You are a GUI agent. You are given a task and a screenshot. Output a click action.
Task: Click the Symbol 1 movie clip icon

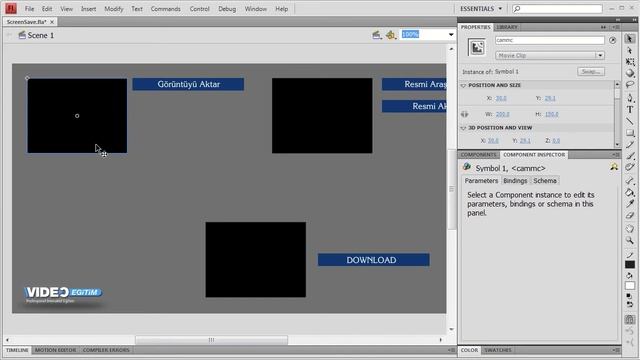click(477, 47)
